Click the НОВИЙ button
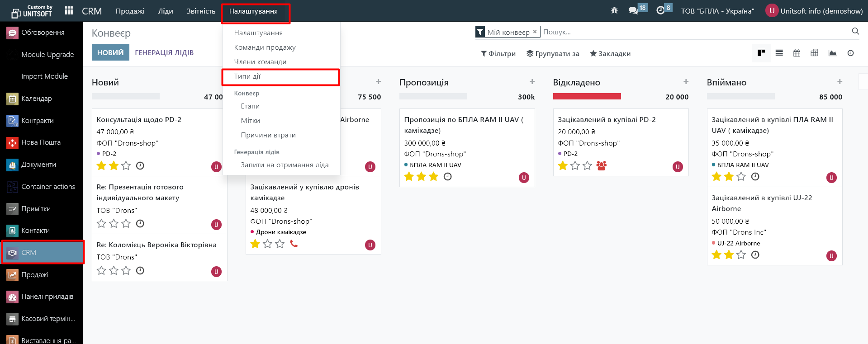The image size is (868, 344). pyautogui.click(x=110, y=52)
